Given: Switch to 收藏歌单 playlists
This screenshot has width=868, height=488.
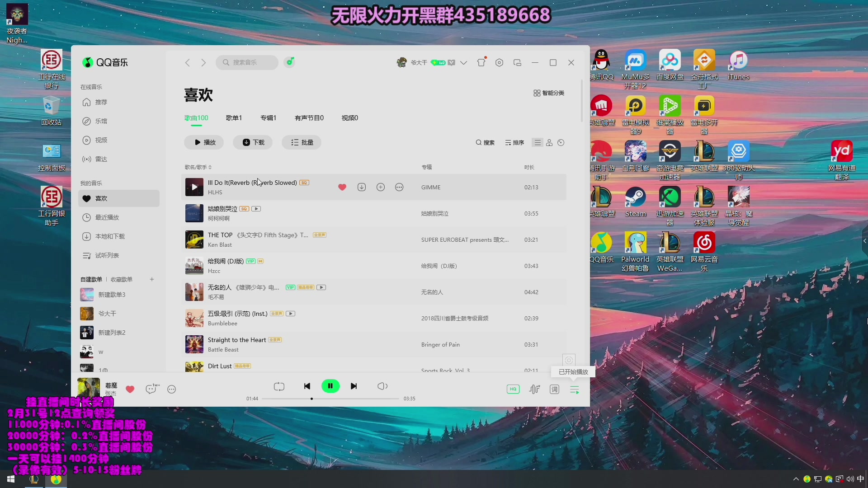Looking at the screenshot, I should (x=122, y=279).
